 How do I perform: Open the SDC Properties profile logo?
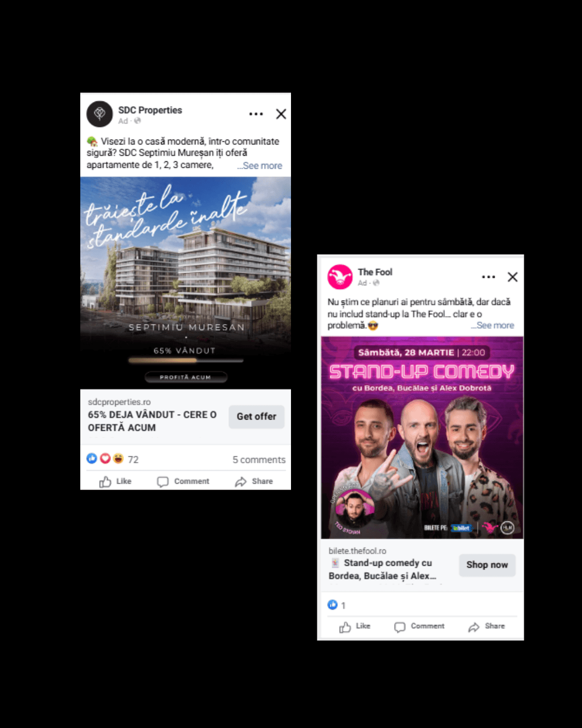point(100,114)
